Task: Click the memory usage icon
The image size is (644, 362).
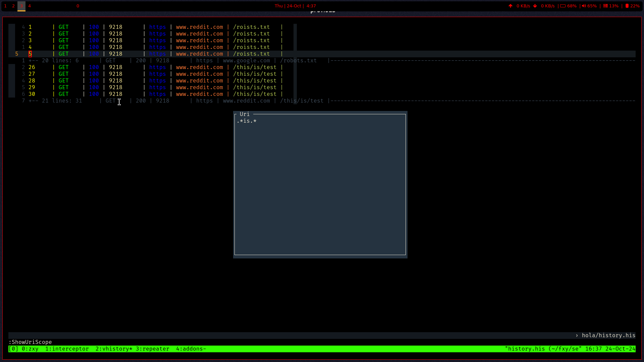Action: point(605,6)
